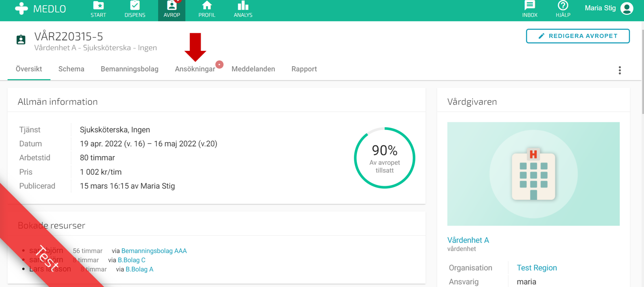Click the 'Vårdgivaren' panel heading

click(472, 102)
